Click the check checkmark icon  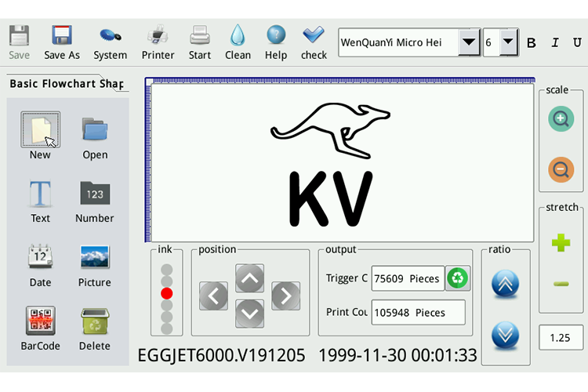[314, 34]
